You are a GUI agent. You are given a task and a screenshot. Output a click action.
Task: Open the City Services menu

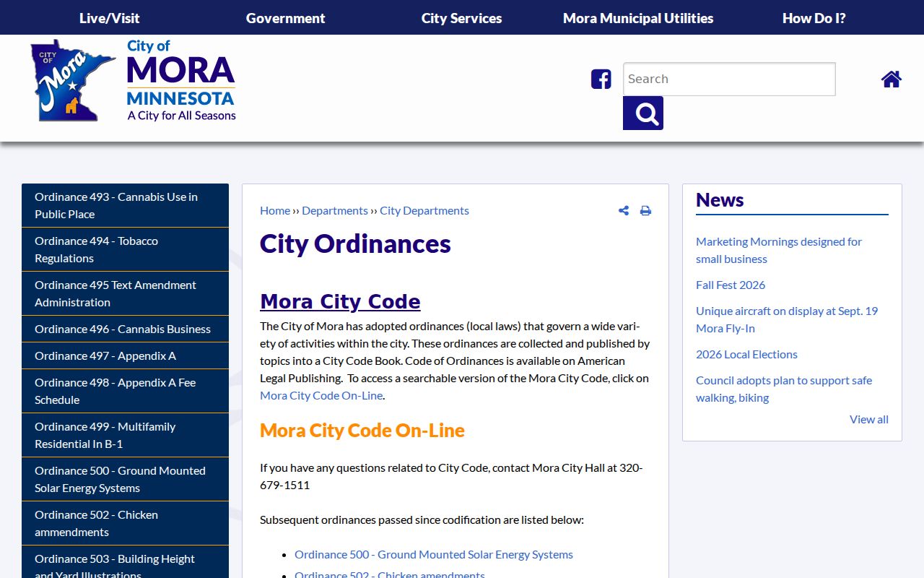(x=461, y=18)
